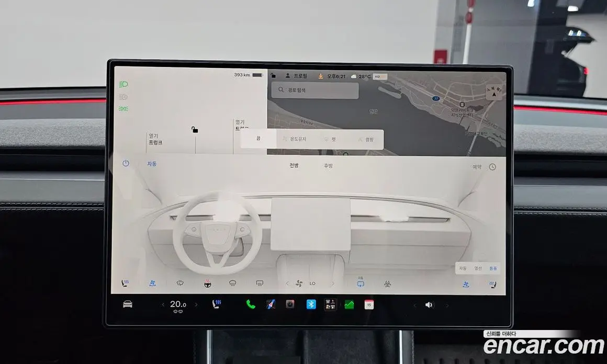607x364 pixels.
Task: Launch the navigation arrow app in the dock
Action: [271, 304]
